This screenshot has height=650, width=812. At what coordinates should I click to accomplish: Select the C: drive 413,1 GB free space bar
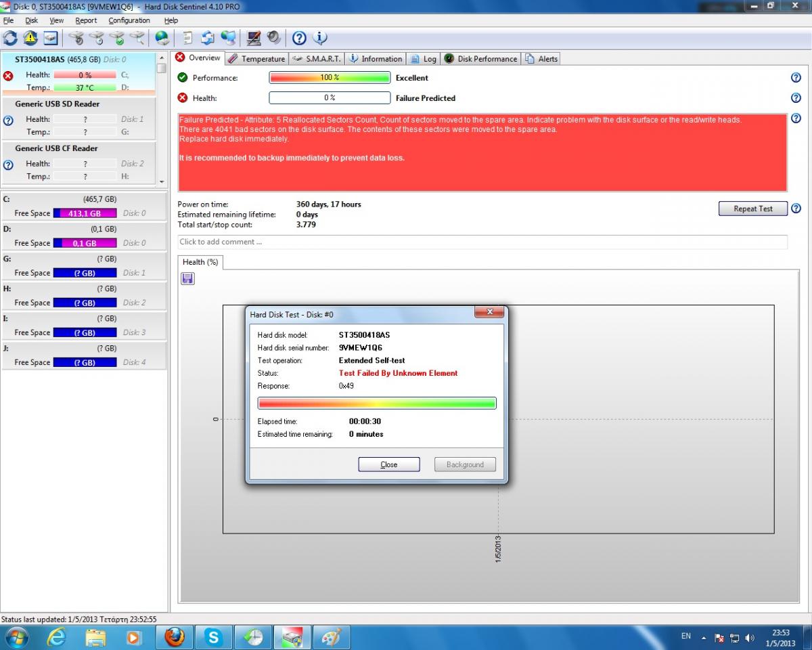tap(85, 213)
